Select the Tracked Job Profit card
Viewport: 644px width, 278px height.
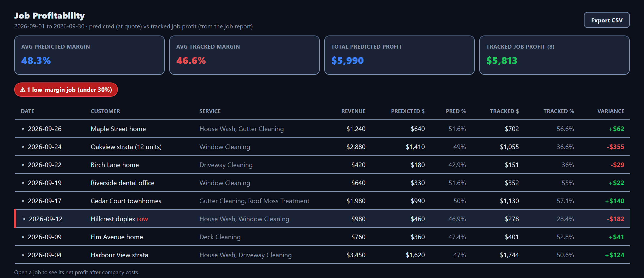(554, 55)
